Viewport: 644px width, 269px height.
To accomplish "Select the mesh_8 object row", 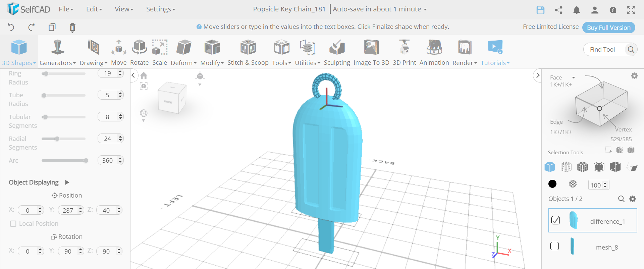I will pyautogui.click(x=593, y=246).
